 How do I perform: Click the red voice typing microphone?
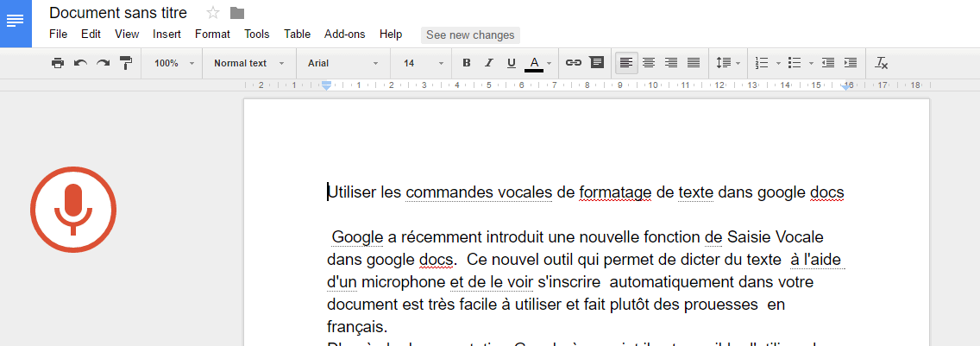click(73, 210)
